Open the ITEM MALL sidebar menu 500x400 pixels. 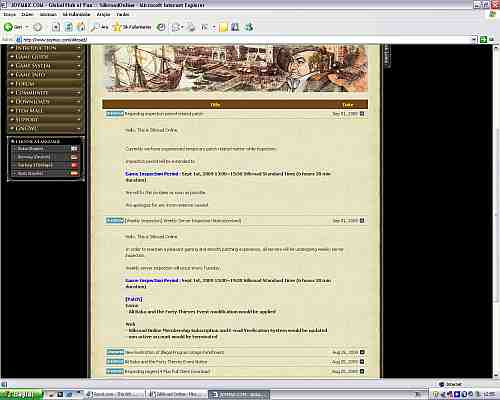46,111
